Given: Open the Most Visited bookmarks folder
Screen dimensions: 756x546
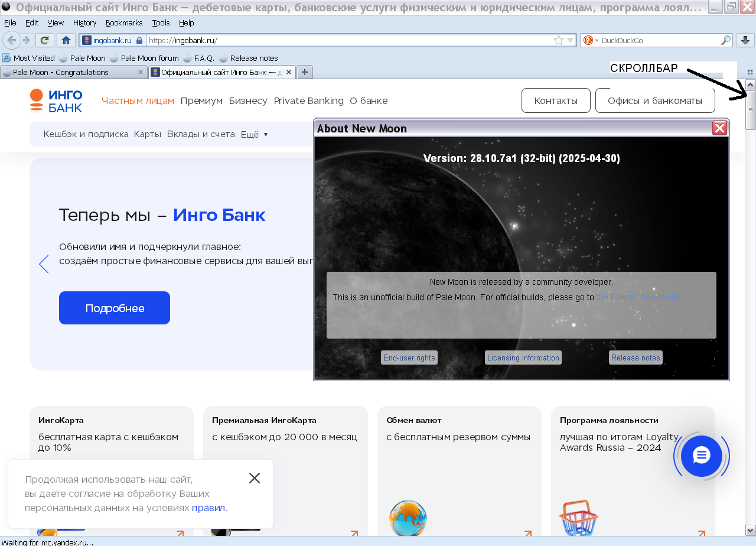Looking at the screenshot, I should pyautogui.click(x=28, y=58).
